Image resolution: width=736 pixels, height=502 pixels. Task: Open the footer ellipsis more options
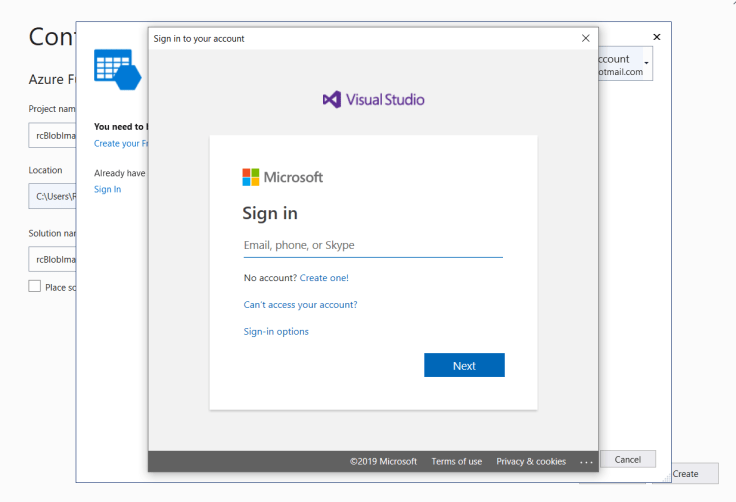coord(586,462)
